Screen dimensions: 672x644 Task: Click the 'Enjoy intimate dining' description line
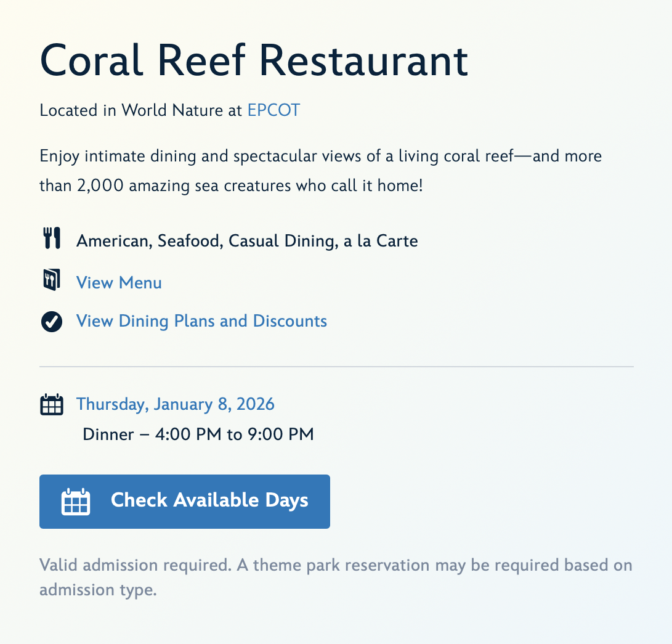[320, 156]
